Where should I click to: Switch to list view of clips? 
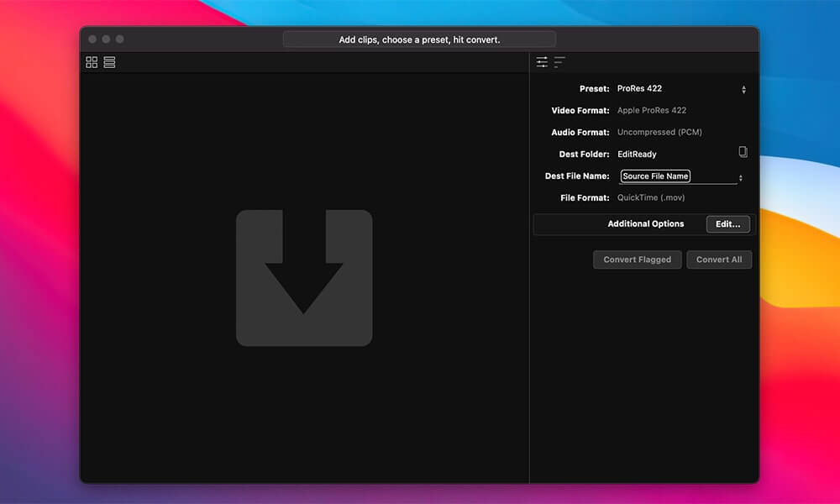[x=109, y=61]
